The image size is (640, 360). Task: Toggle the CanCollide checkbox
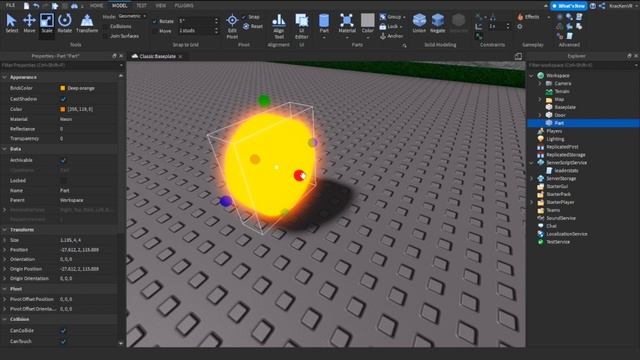pos(63,331)
